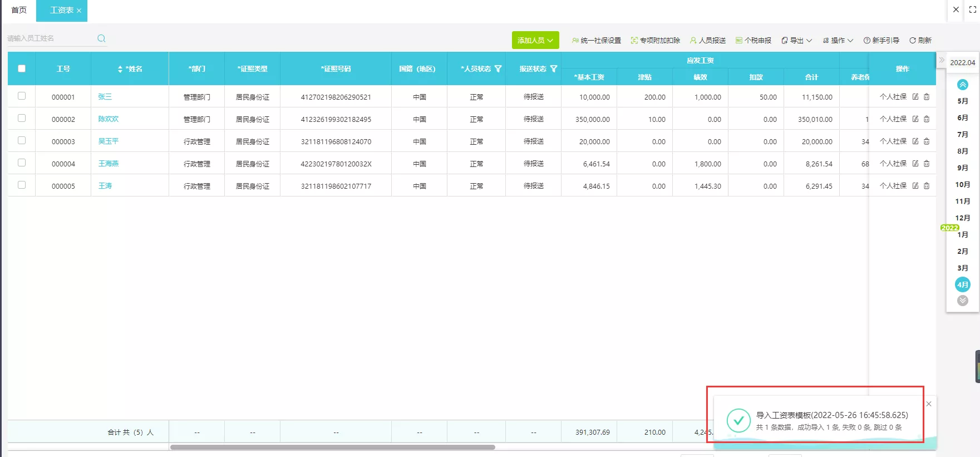
Task: Switch to the 工资表 tab
Action: [61, 11]
